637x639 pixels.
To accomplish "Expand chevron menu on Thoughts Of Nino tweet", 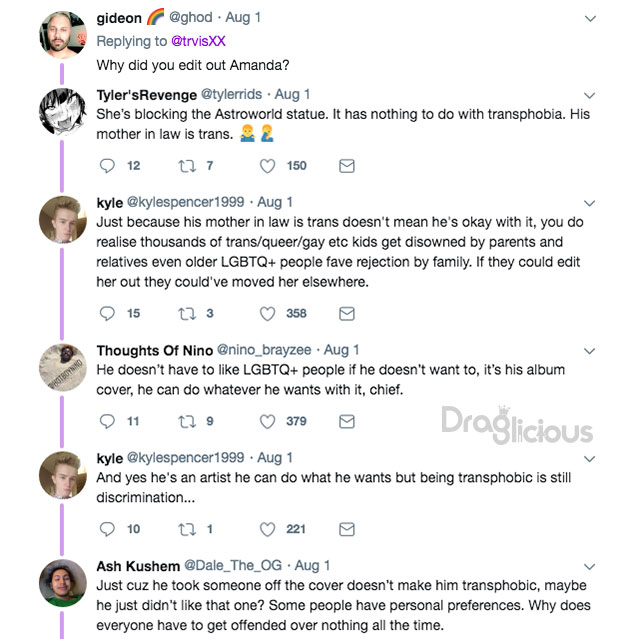I will [x=590, y=351].
